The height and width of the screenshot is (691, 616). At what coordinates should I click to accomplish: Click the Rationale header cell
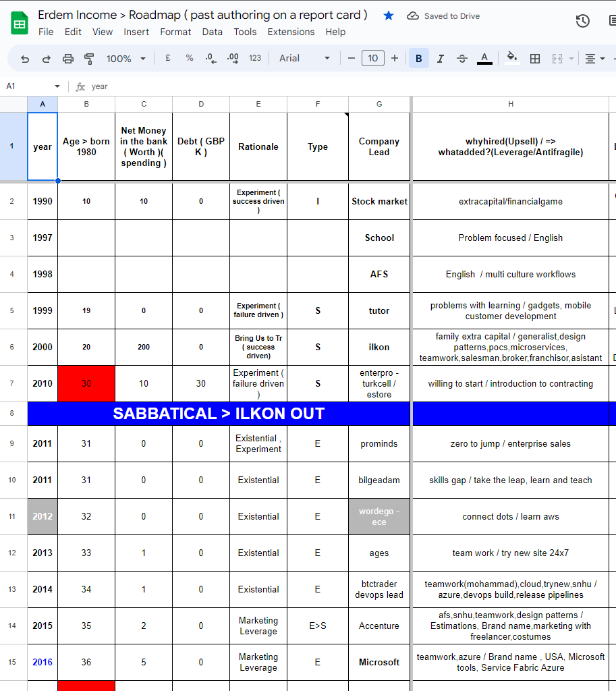point(258,146)
